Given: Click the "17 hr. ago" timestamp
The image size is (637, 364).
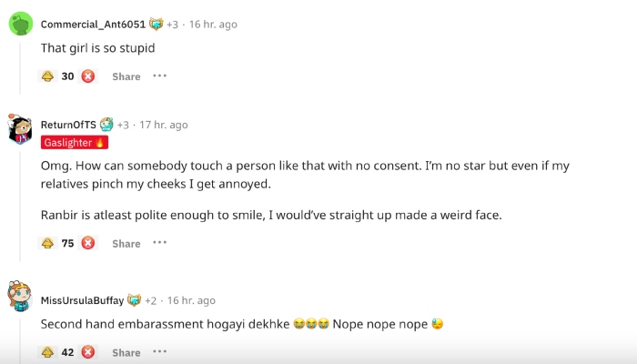Looking at the screenshot, I should (164, 125).
